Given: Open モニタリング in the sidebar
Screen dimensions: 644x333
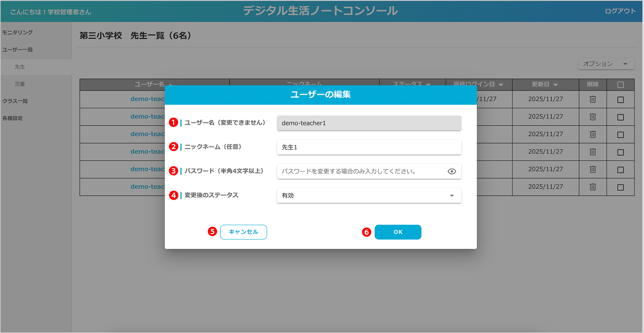Looking at the screenshot, I should (x=17, y=32).
